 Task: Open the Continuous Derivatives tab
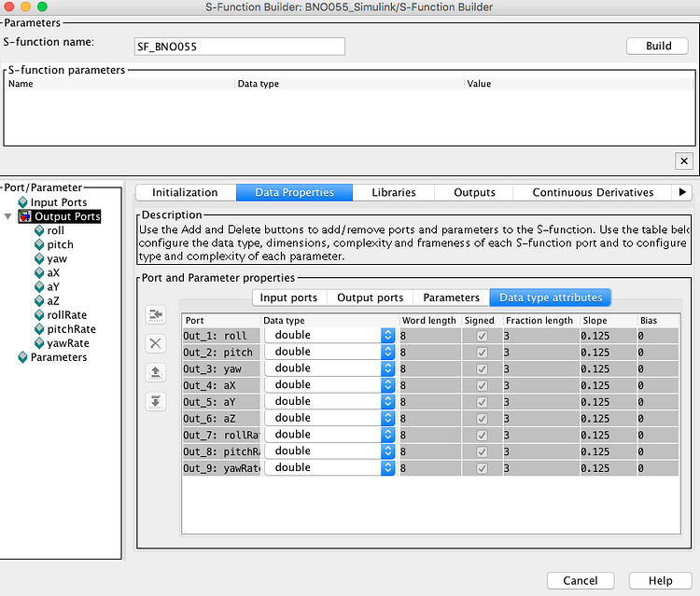(x=593, y=192)
